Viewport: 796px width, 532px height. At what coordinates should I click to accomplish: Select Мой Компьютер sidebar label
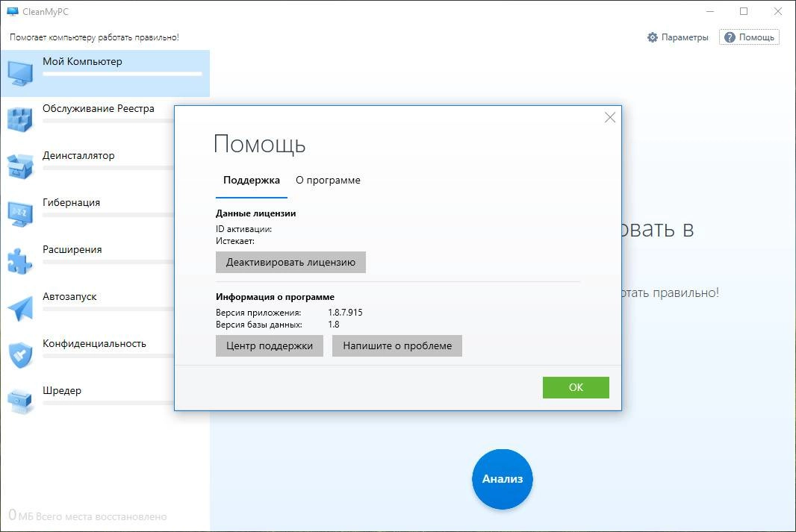coord(82,61)
